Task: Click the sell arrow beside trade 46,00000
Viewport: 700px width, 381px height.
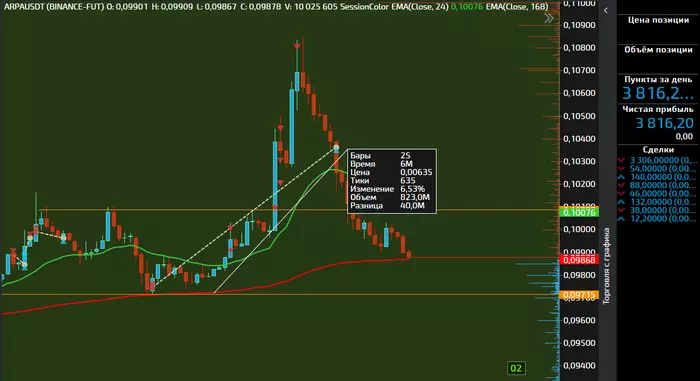Action: click(x=621, y=194)
